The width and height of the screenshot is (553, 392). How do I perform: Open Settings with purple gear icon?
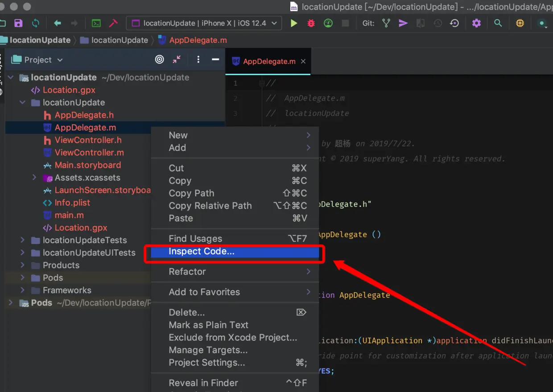[476, 23]
